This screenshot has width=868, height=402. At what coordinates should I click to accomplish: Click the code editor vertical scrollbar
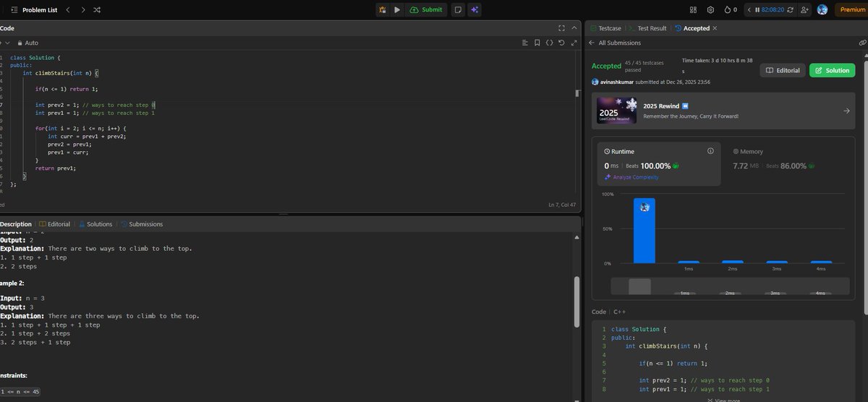576,93
